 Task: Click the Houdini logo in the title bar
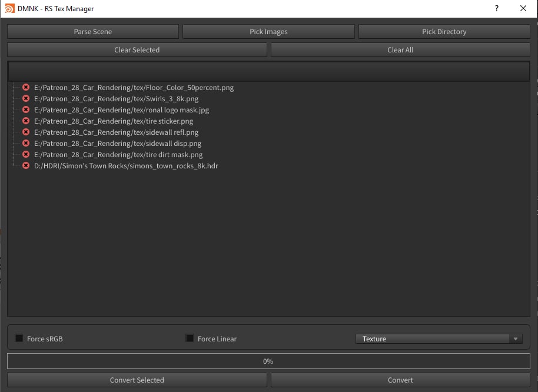coord(9,9)
